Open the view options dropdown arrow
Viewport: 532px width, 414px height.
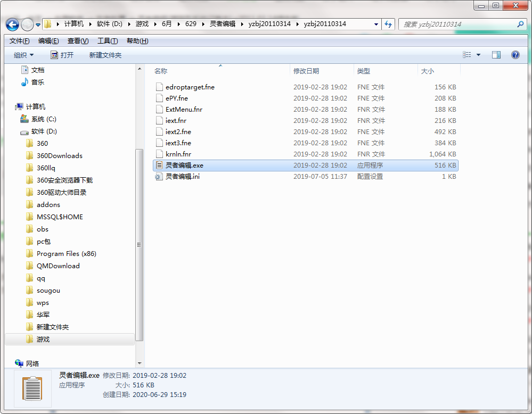(x=478, y=55)
